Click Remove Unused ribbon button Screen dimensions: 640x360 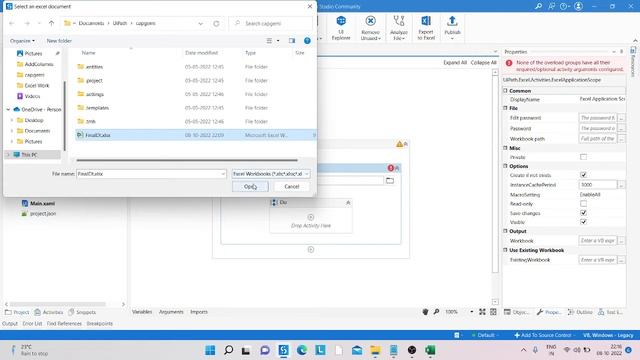pos(371,28)
